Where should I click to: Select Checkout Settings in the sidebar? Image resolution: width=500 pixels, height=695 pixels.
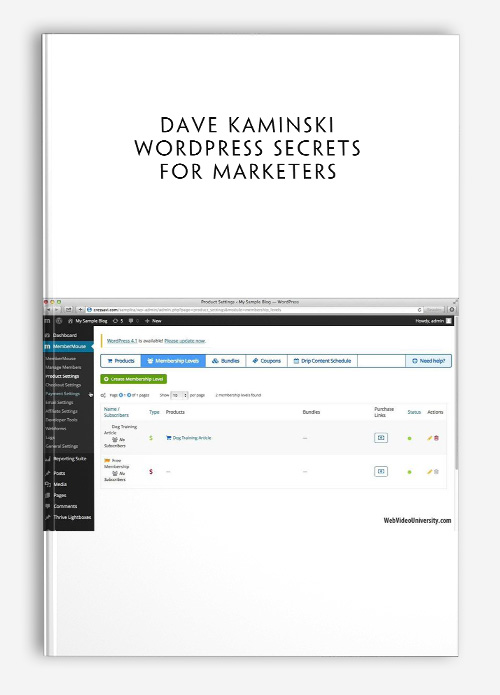pos(63,385)
